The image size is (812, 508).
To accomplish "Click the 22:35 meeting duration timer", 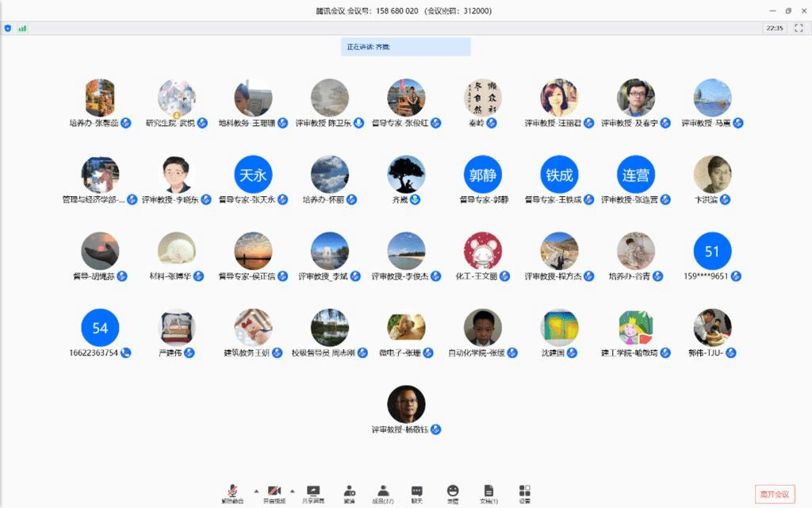I will tap(775, 28).
